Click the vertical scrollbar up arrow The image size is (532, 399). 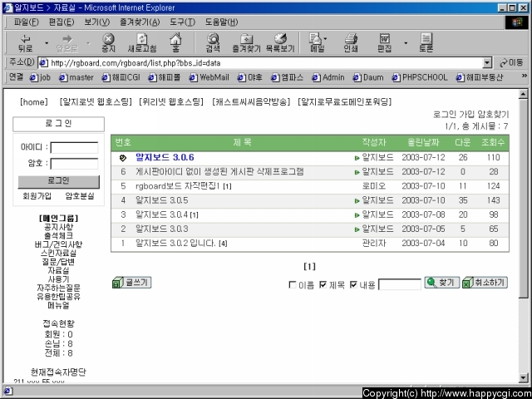pos(523,94)
